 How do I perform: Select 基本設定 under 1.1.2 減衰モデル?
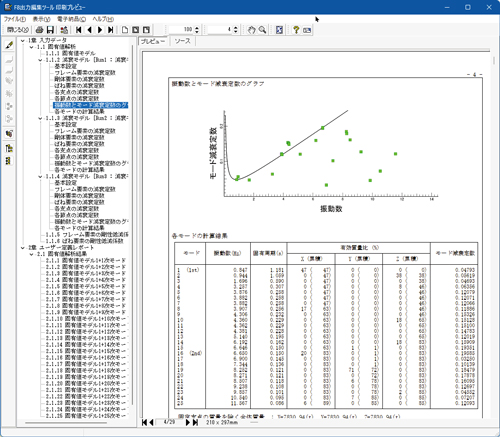[x=66, y=66]
